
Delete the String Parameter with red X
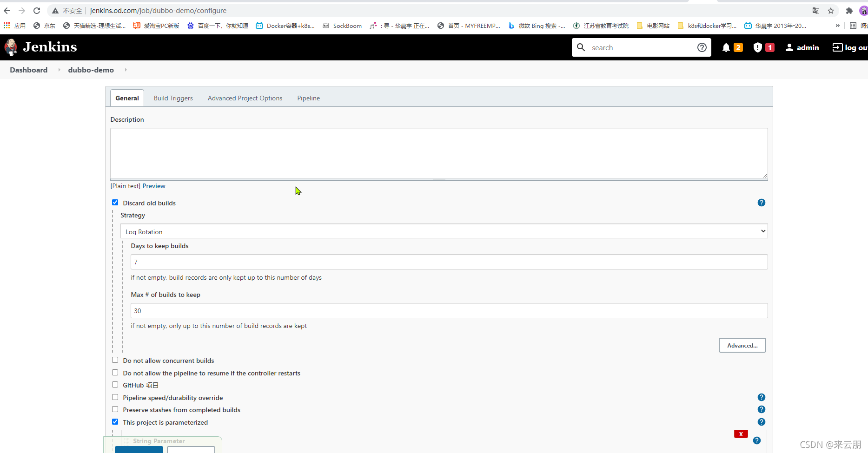pyautogui.click(x=741, y=434)
